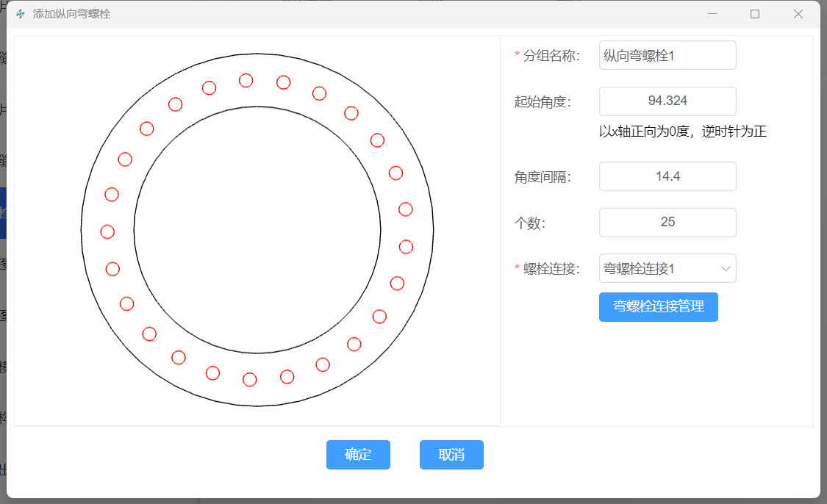Click the center of the circular ring preview
The width and height of the screenshot is (827, 504).
[254, 228]
